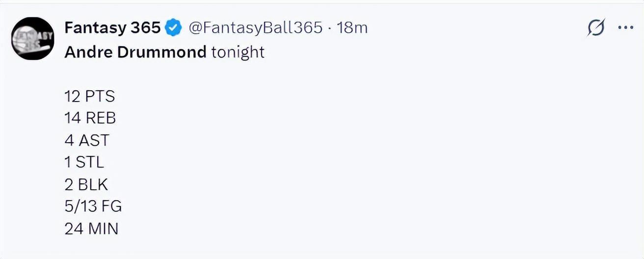Open the Fantasy 365 profile avatar
This screenshot has height=259, width=644.
[x=32, y=38]
